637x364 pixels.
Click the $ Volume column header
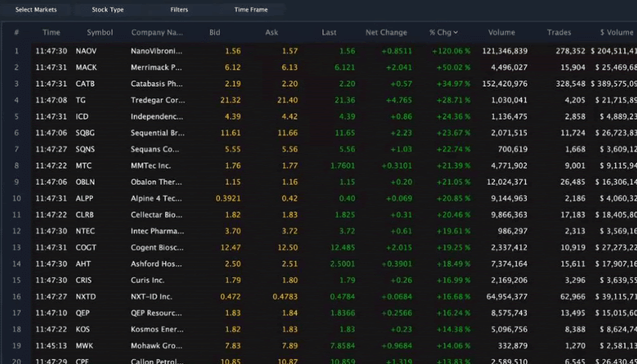(x=617, y=32)
